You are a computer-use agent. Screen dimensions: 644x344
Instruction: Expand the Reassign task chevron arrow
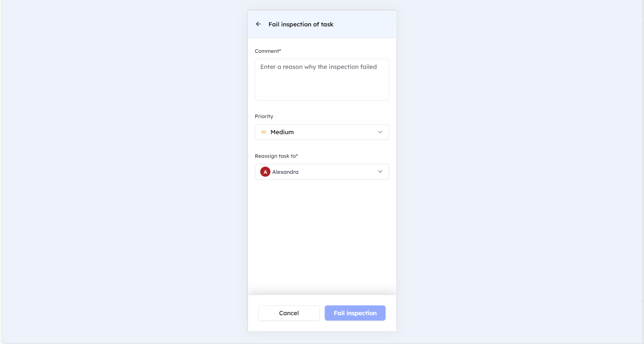click(x=380, y=172)
